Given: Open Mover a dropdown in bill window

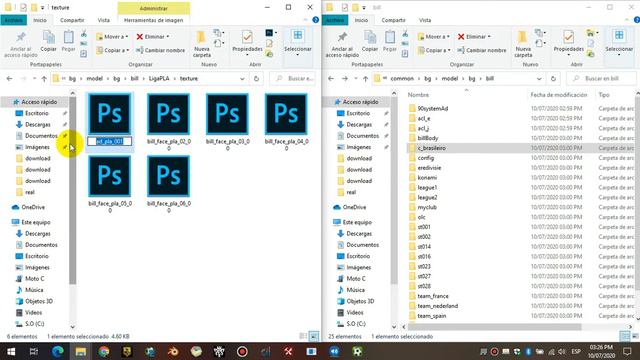Looking at the screenshot, I should pos(433,37).
